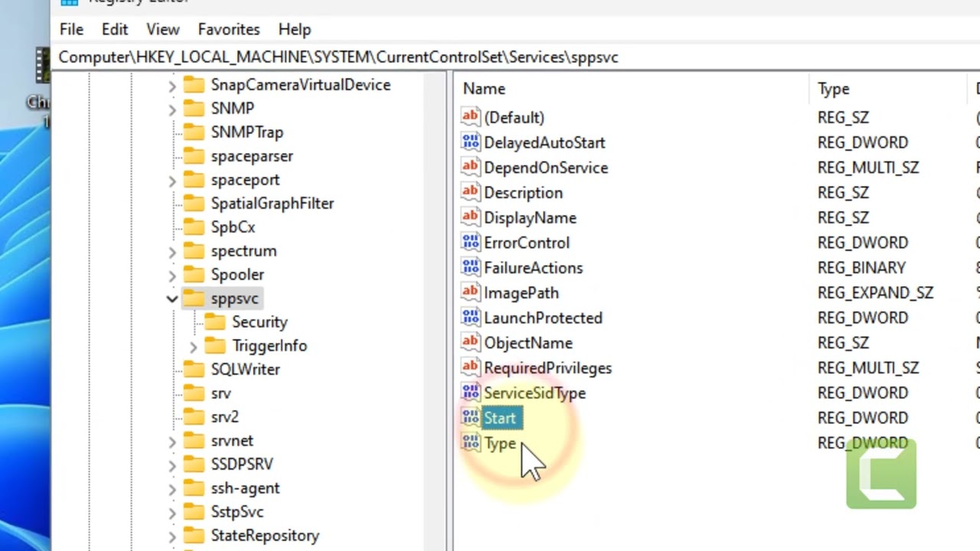This screenshot has width=980, height=551.
Task: Expand the spaceport key
Action: 172,180
